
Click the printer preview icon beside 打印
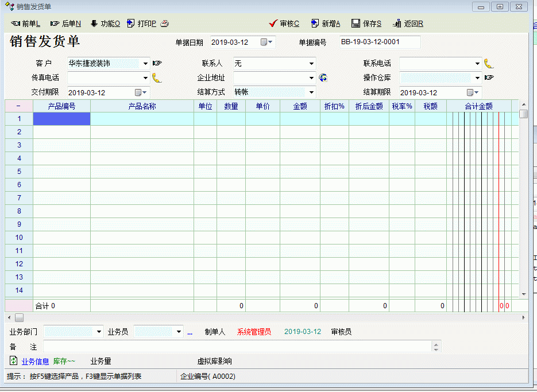164,24
